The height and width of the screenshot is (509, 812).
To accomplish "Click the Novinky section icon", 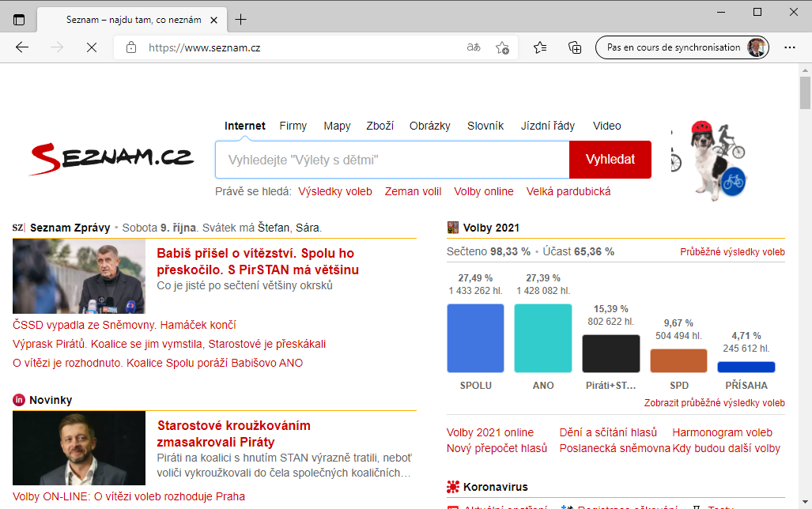I will (19, 400).
